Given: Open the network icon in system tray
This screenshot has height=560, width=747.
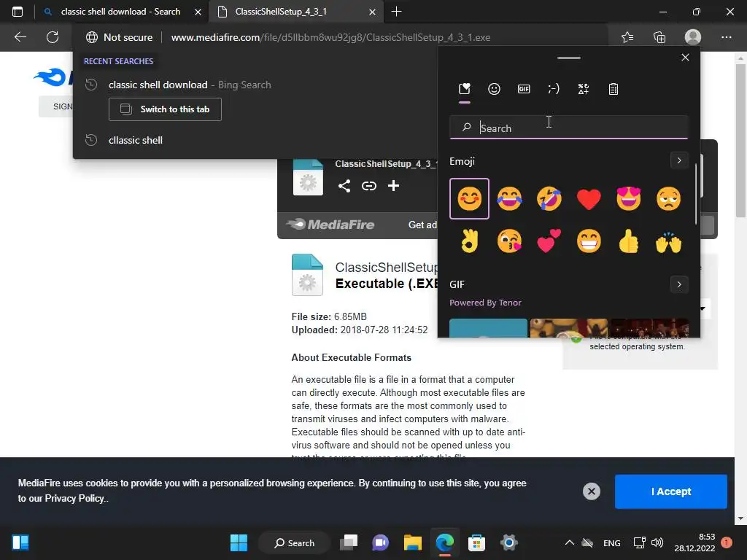Looking at the screenshot, I should 639,542.
